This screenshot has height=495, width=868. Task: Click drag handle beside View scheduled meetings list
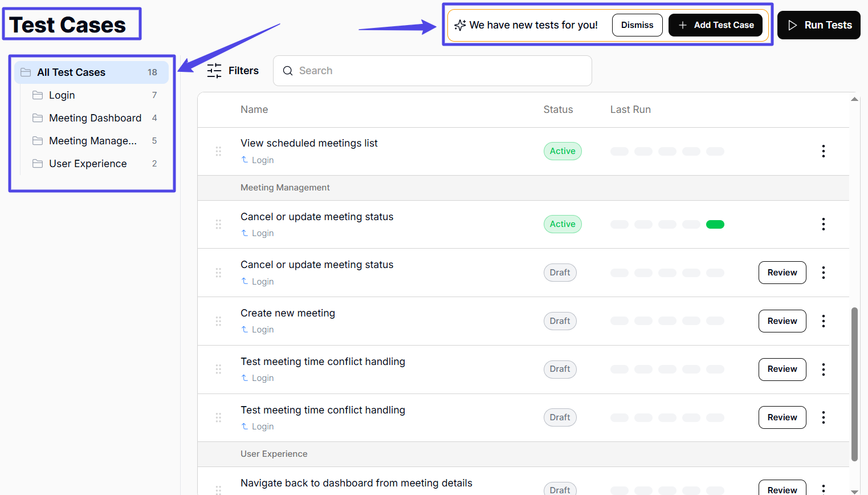point(218,151)
